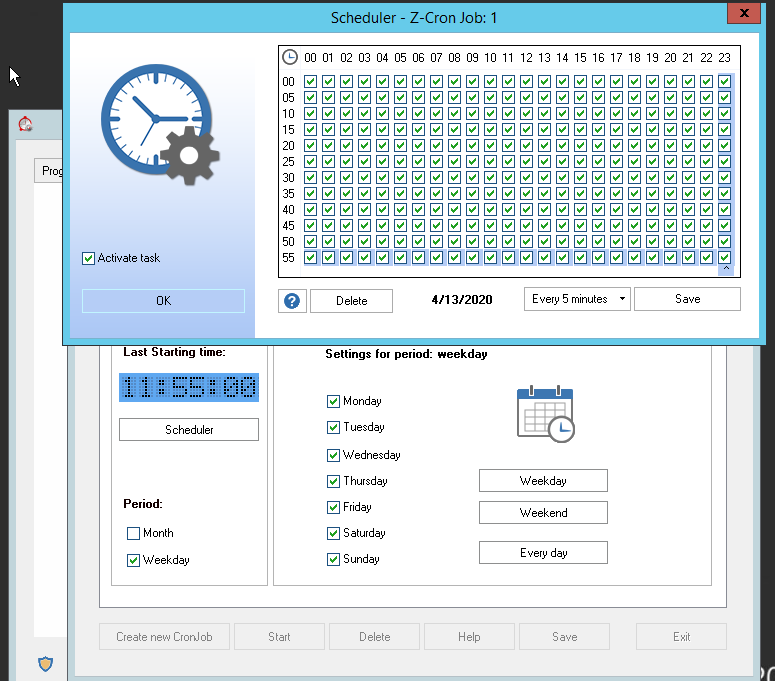The width and height of the screenshot is (775, 681).
Task: Toggle the Sunday checkbox
Action: (x=333, y=559)
